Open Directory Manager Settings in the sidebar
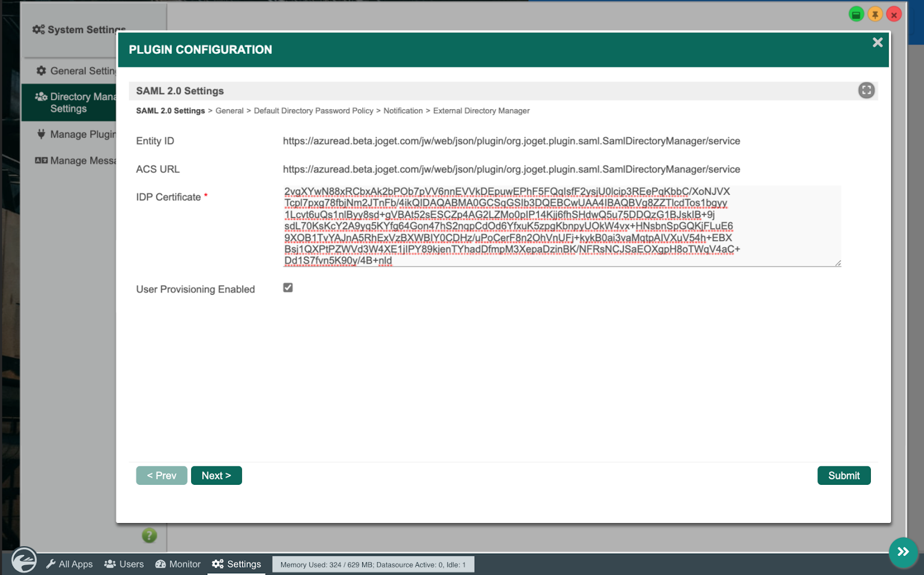Viewport: 924px width, 575px height. click(69, 102)
